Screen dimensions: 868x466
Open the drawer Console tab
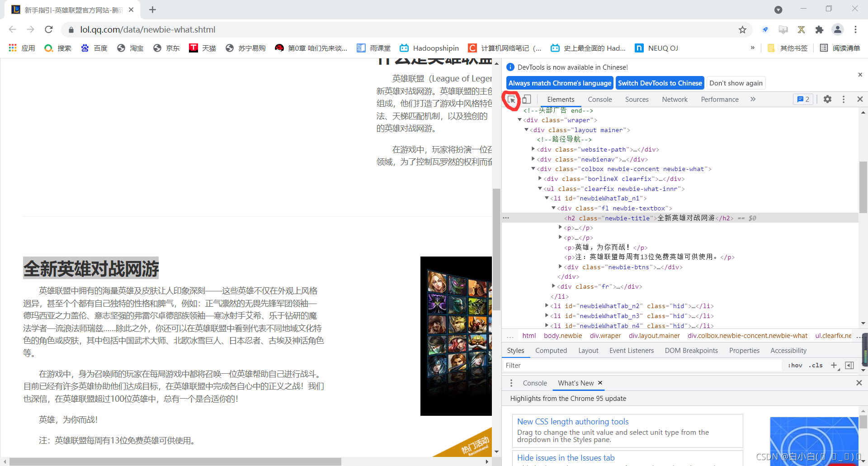click(535, 383)
